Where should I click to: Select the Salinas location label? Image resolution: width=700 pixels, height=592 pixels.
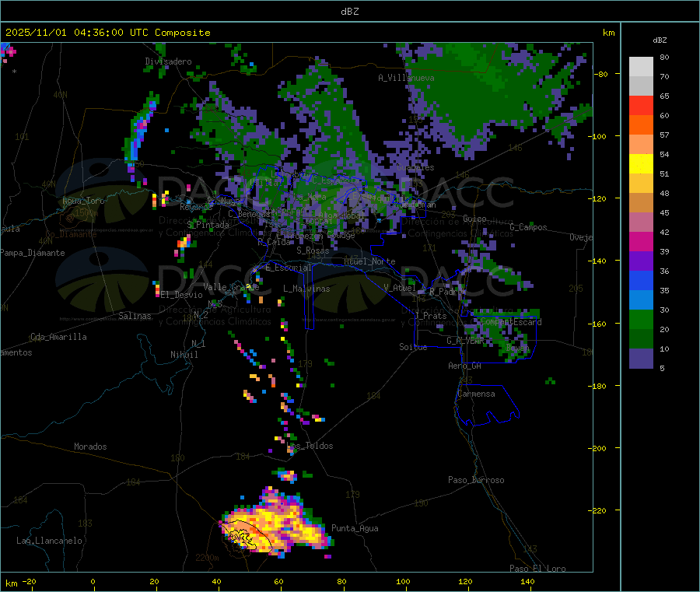coord(135,316)
